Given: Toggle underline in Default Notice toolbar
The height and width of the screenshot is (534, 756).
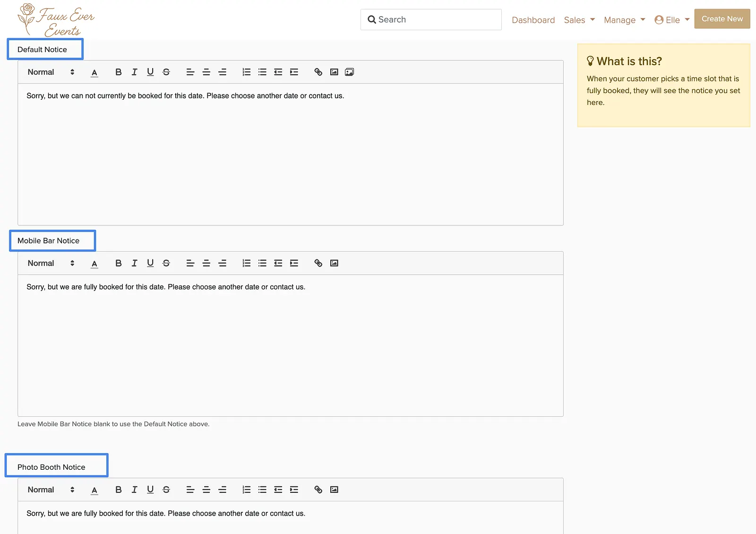Looking at the screenshot, I should 150,72.
